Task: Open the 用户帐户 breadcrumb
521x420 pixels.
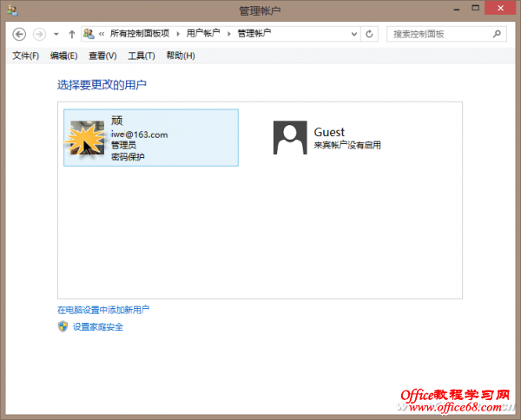Action: [203, 34]
